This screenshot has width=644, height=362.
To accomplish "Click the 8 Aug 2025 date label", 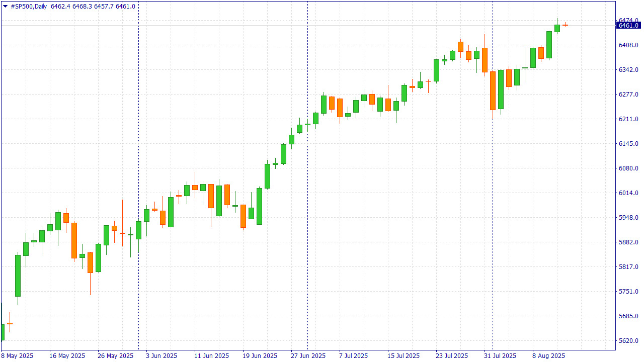I will [549, 355].
